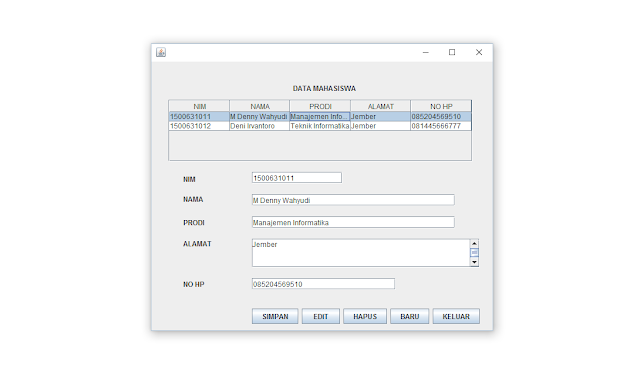
Task: Focus the PRODI input field
Action: (x=353, y=222)
